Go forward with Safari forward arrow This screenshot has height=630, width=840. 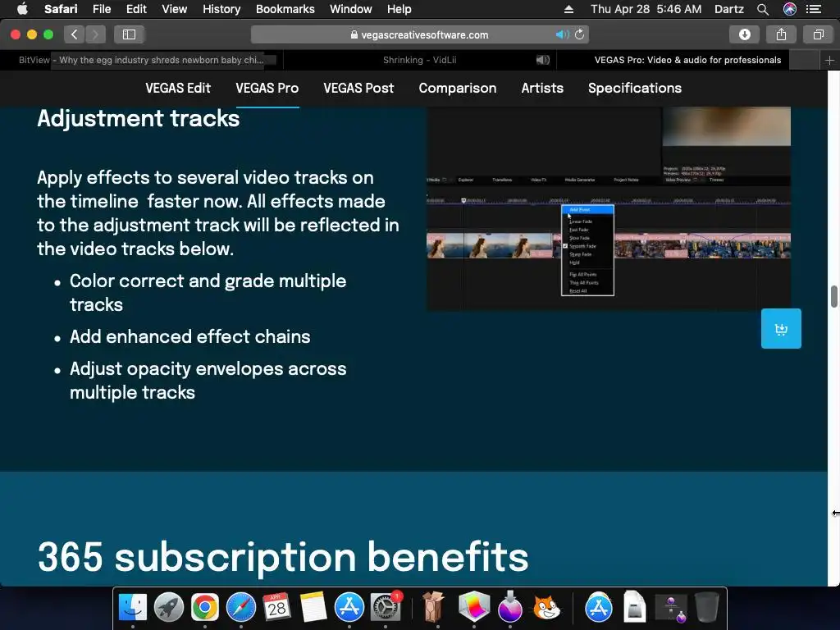[95, 34]
